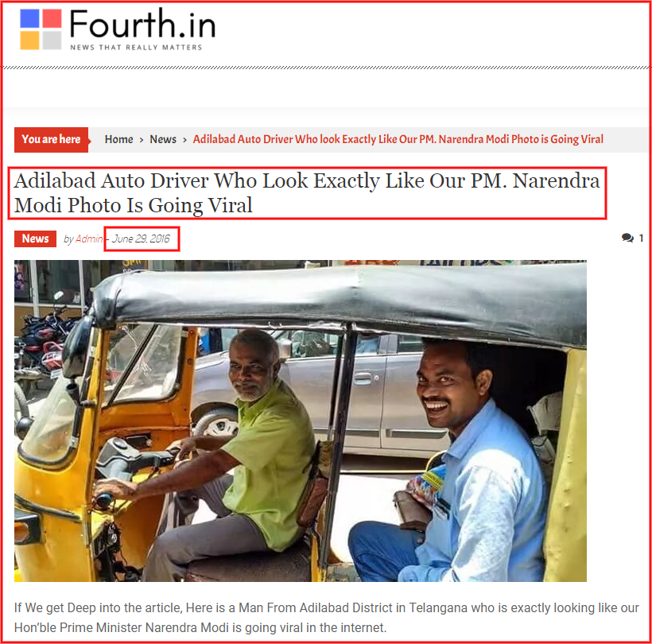The width and height of the screenshot is (652, 644).
Task: Click the chevron after News in breadcrumb
Action: point(184,140)
